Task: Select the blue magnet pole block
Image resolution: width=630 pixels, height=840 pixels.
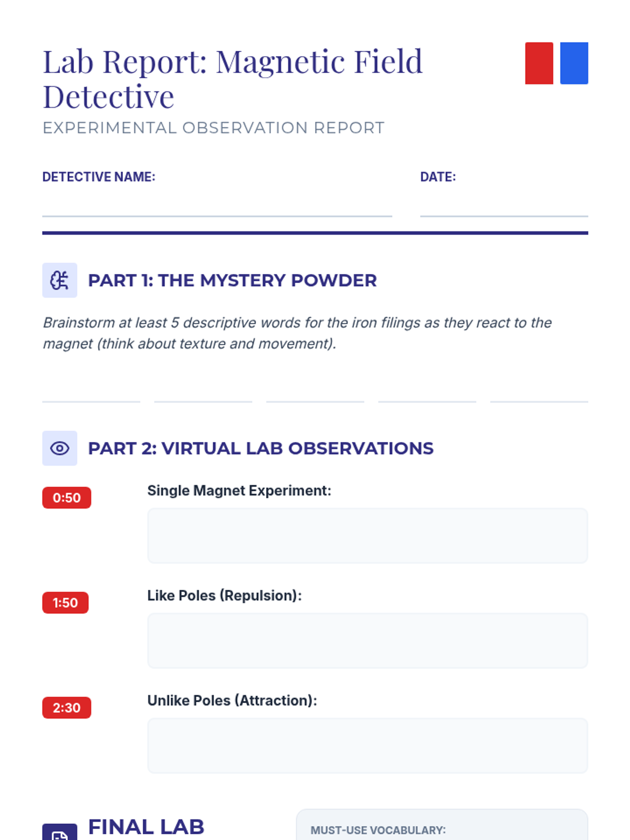Action: coord(574,63)
